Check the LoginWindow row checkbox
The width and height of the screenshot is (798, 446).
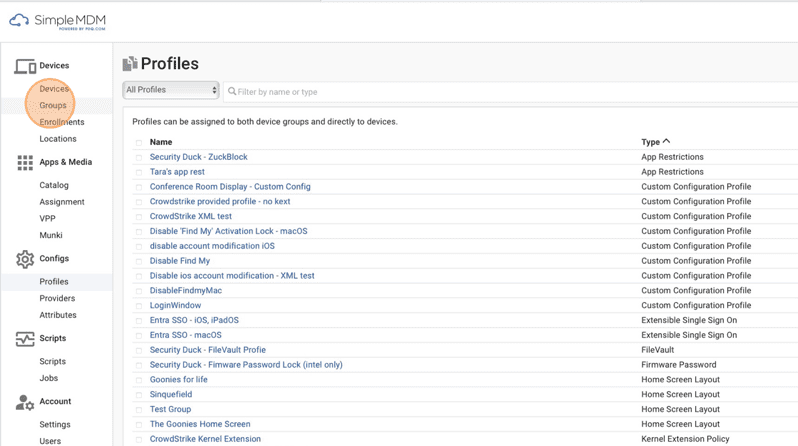point(138,305)
